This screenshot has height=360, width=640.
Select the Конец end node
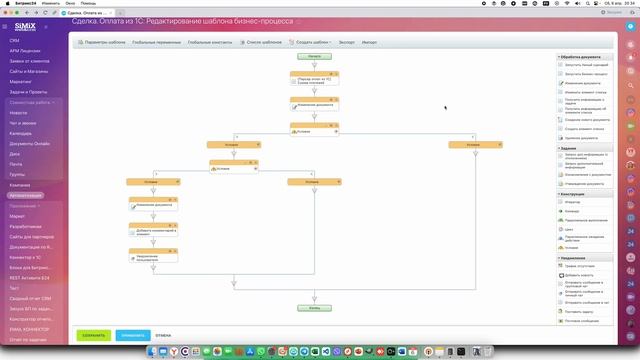point(314,308)
